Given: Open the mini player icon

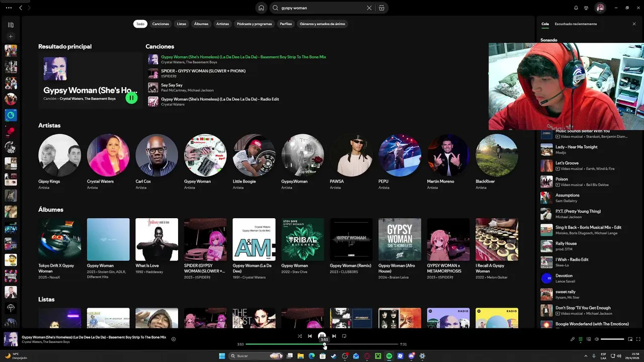Looking at the screenshot, I should tap(630, 339).
